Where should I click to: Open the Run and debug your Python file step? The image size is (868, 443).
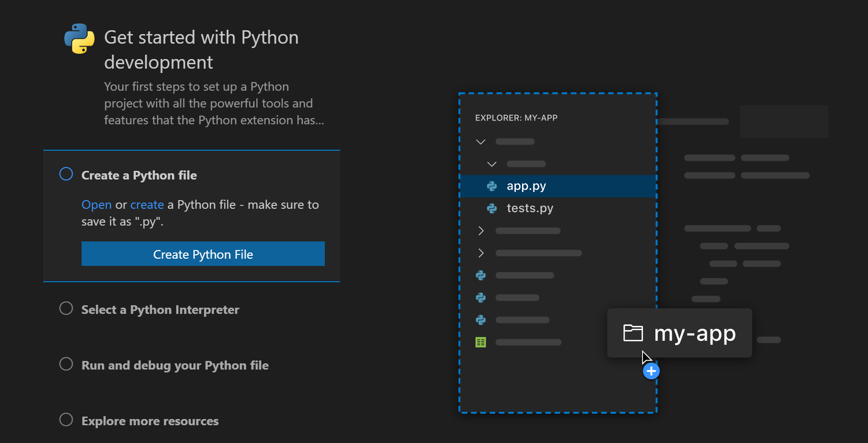pyautogui.click(x=66, y=364)
